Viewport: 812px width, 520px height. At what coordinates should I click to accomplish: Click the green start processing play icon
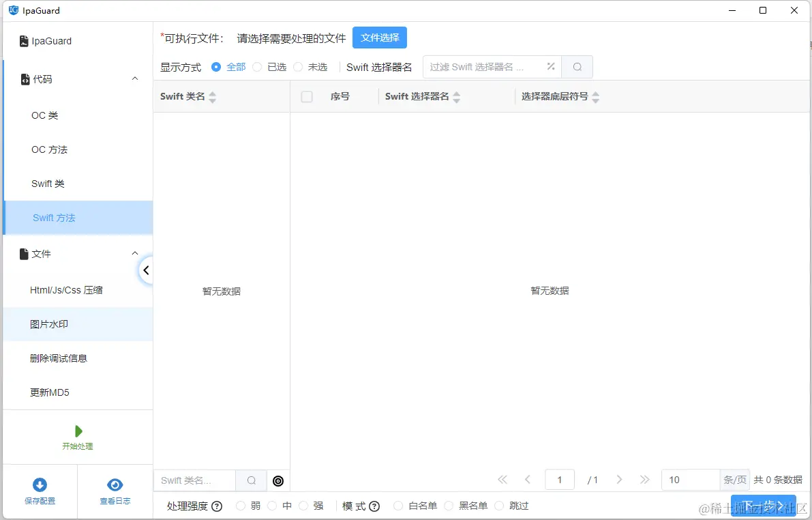click(78, 431)
